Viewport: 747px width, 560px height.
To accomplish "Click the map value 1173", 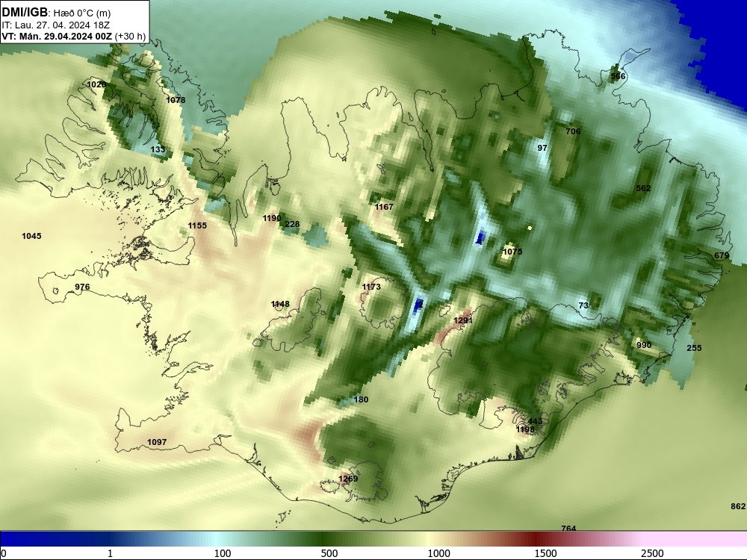I will pos(371,287).
